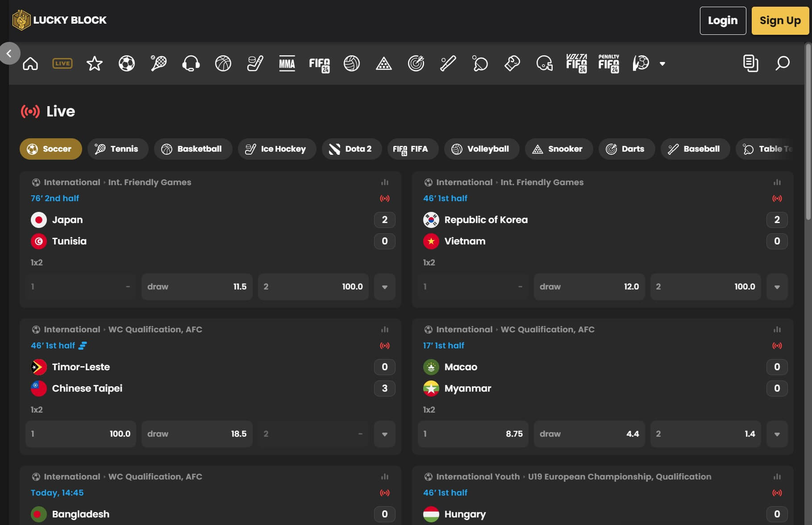Expand more markets for Timor-Leste vs Chinese Taipei
Image resolution: width=812 pixels, height=525 pixels.
[x=385, y=434]
